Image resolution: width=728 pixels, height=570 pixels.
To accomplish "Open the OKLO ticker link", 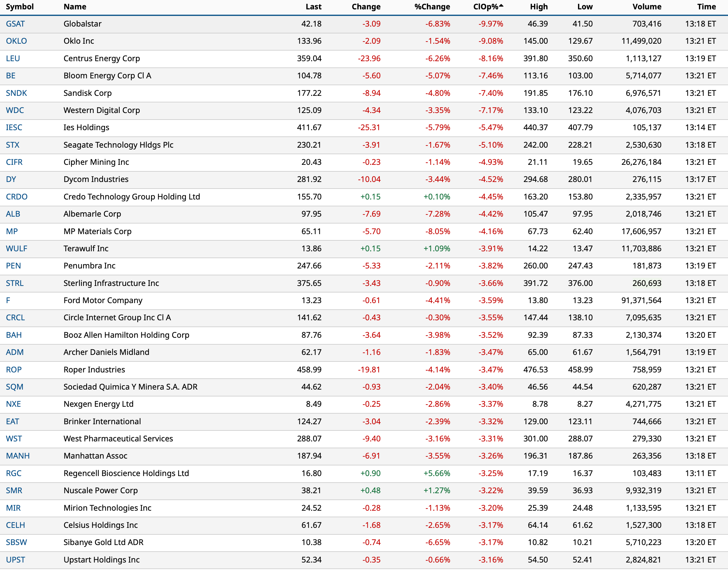I will [x=16, y=41].
